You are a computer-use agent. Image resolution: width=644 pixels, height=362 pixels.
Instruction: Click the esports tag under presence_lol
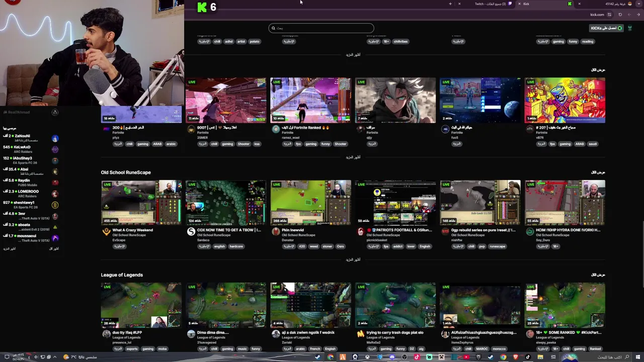tap(132, 349)
